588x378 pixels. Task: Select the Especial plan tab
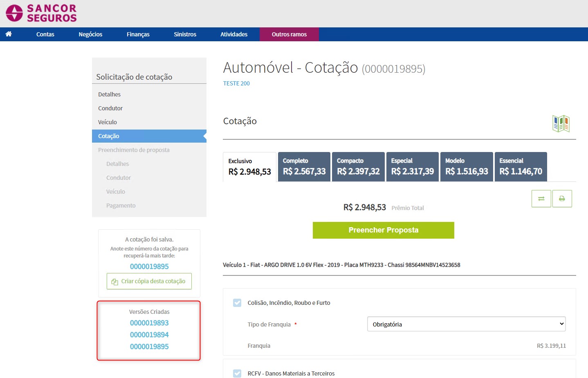click(x=413, y=167)
